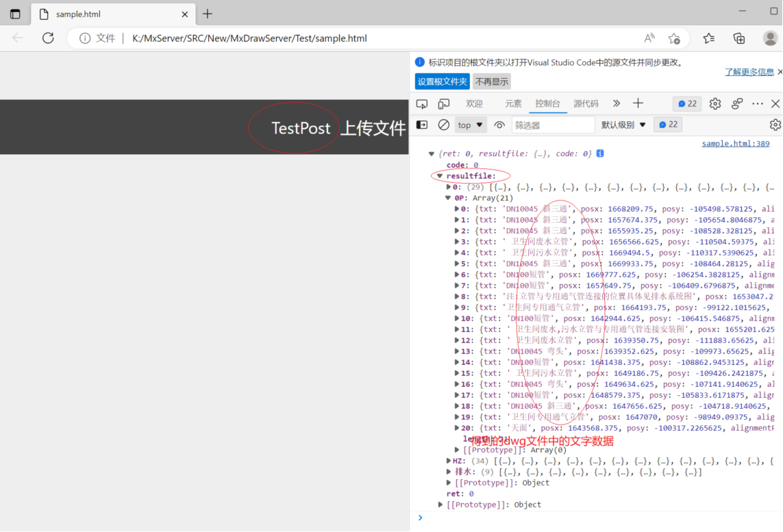Switch to the 控制台 tab
This screenshot has height=532, width=783.
(547, 104)
